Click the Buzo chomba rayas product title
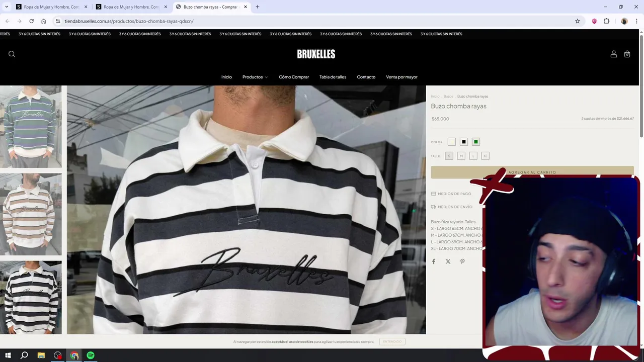The width and height of the screenshot is (644, 362). pyautogui.click(x=459, y=106)
